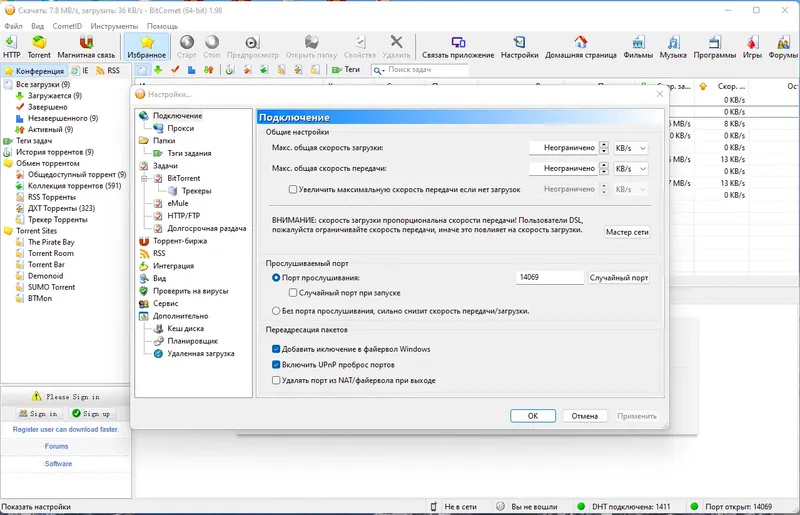Click the listening port 14069 field
Viewport: 800px width, 515px height.
tap(550, 278)
